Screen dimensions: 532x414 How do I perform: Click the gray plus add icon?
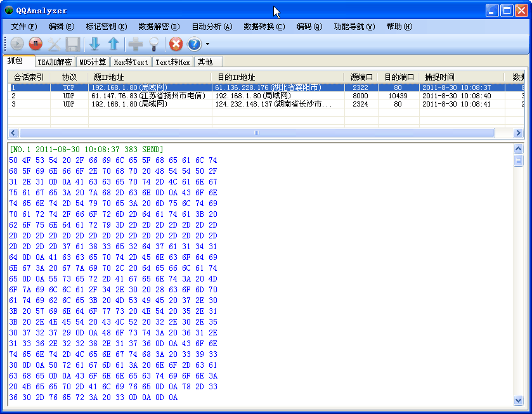tap(135, 44)
